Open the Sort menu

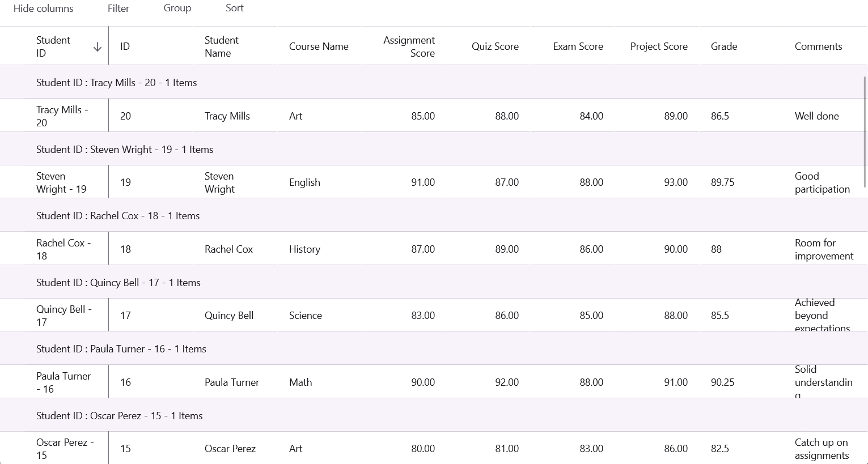click(235, 8)
